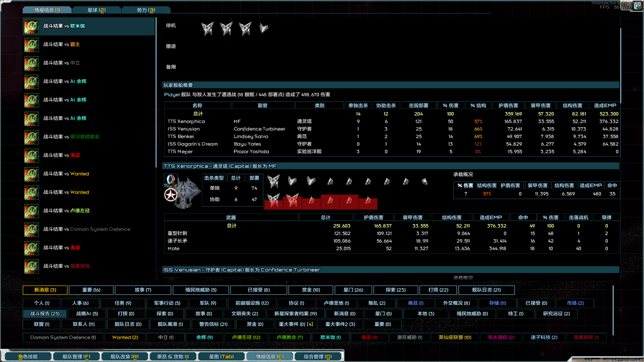
Task: Click the 战斗结果 vs 欧米伽 report icon
Action: click(x=32, y=26)
